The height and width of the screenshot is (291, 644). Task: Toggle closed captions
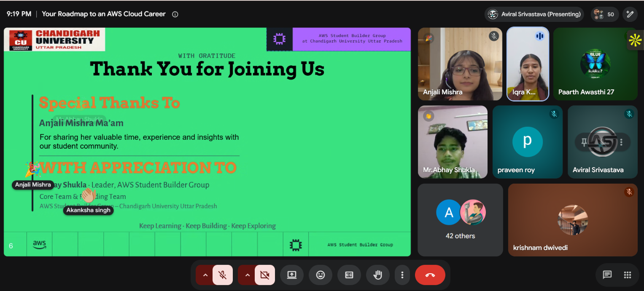coord(349,275)
